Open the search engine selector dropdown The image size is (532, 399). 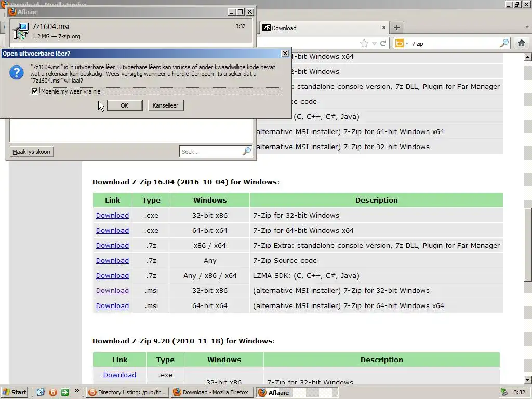point(402,44)
